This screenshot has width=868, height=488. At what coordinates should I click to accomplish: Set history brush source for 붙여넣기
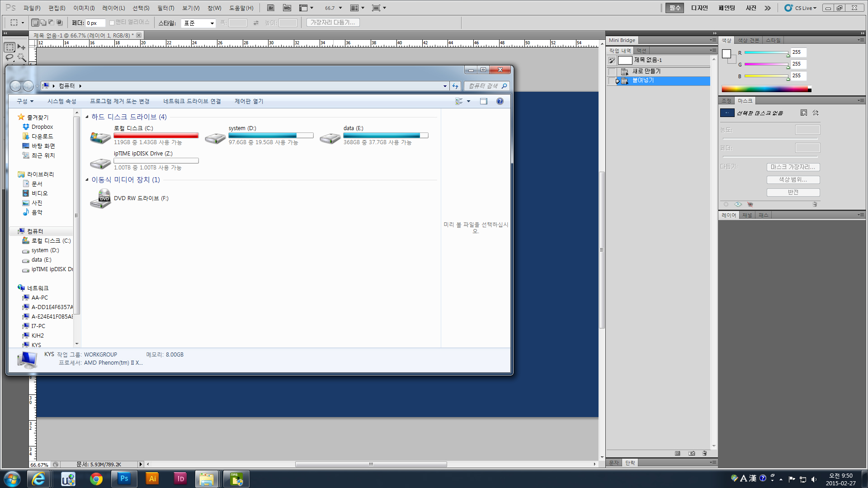612,81
